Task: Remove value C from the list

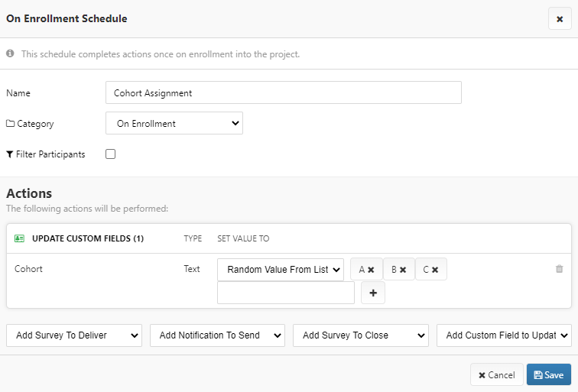Action: (x=435, y=270)
